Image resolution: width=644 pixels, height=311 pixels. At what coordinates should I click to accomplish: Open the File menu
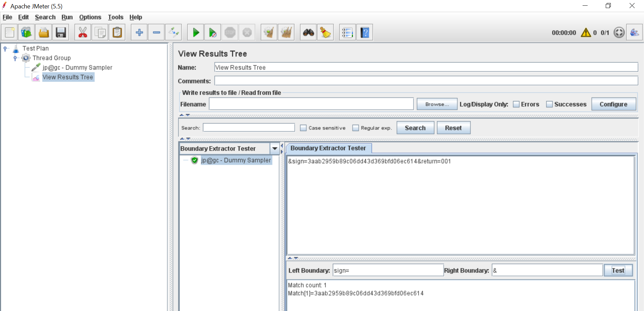7,17
